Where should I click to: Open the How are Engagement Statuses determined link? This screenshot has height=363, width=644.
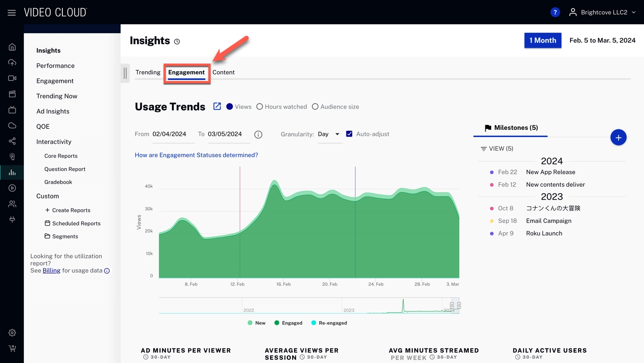click(x=197, y=155)
